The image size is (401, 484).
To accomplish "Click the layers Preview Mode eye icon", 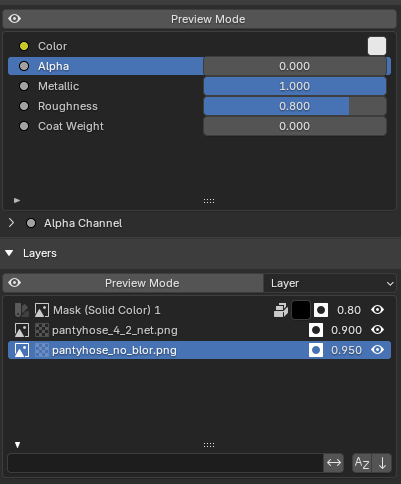I will coord(14,283).
